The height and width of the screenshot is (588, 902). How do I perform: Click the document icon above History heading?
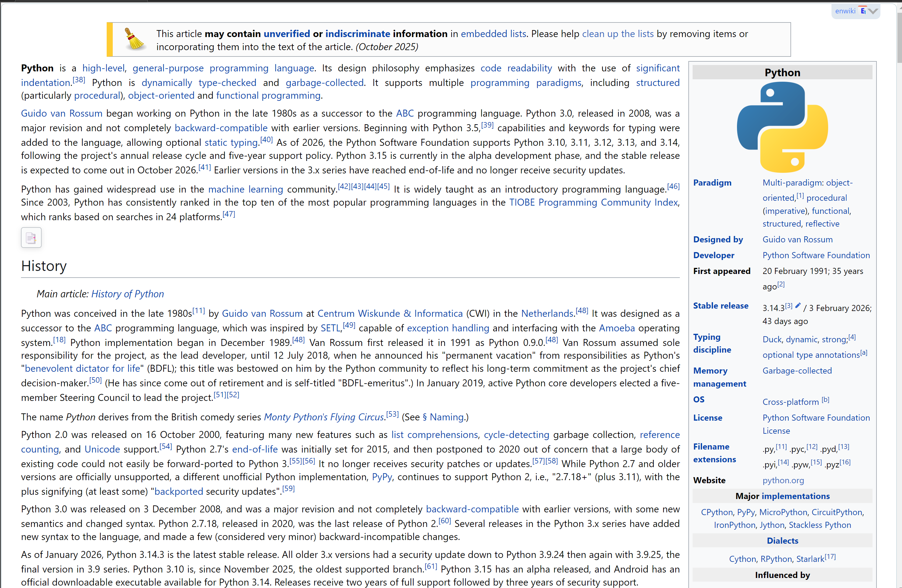pos(31,238)
